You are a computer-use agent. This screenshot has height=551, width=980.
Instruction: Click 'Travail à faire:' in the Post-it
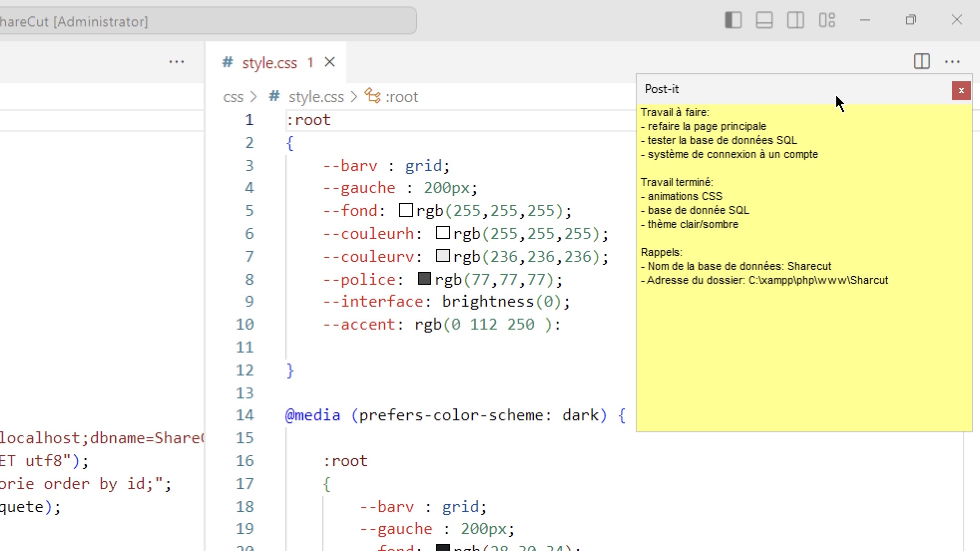(x=675, y=113)
